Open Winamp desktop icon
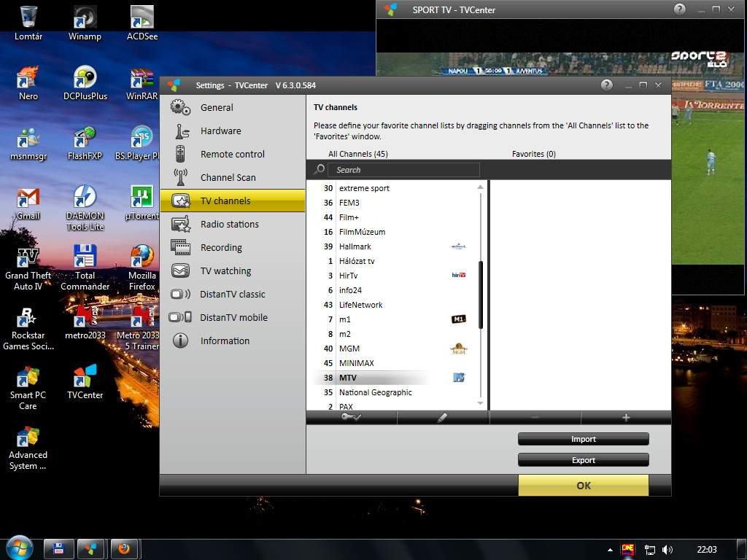747x560 pixels. (85, 23)
